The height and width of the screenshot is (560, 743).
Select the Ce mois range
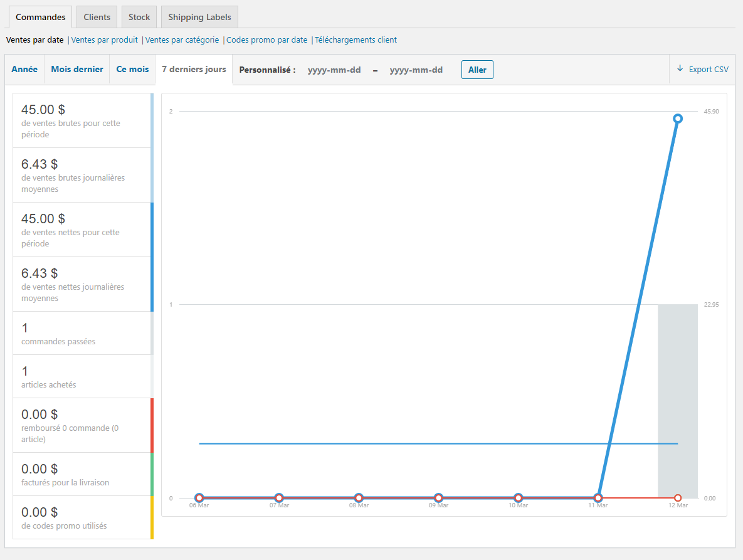point(132,69)
